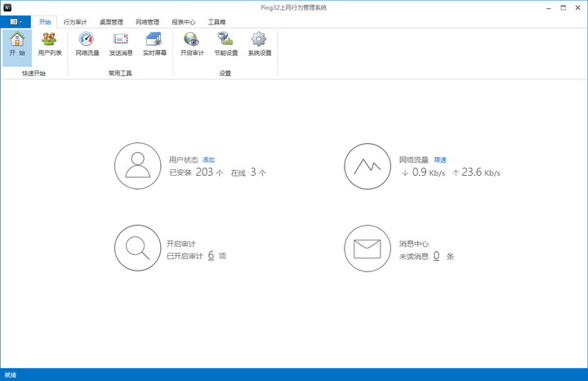Switch to the 桌面管理 tab
Image resolution: width=588 pixels, height=381 pixels.
point(111,22)
